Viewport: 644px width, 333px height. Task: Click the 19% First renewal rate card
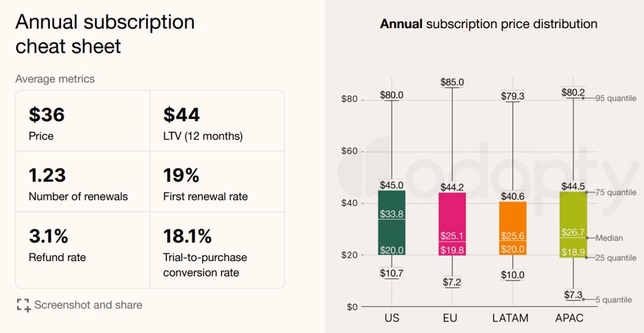tap(217, 182)
